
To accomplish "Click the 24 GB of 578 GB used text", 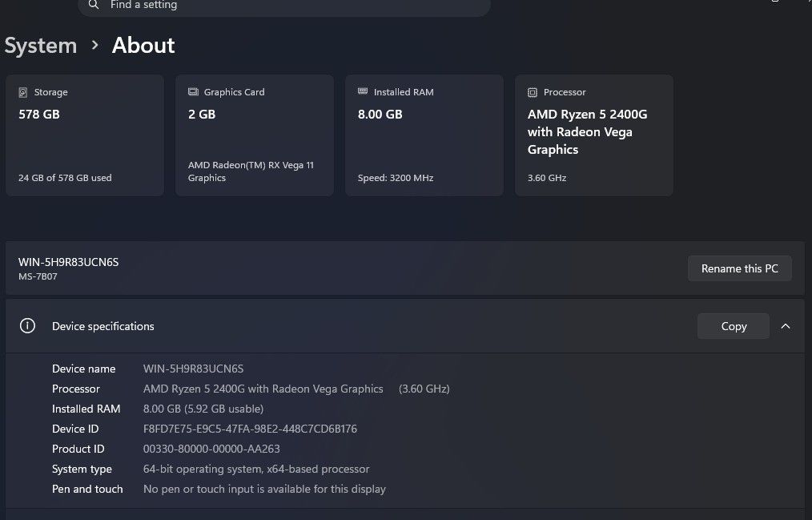I will click(65, 178).
